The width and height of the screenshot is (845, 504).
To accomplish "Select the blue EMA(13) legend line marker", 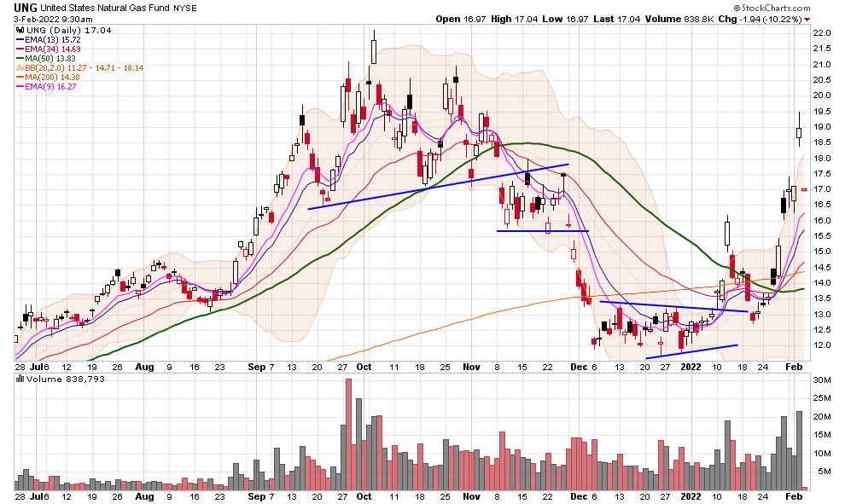I will pyautogui.click(x=20, y=40).
